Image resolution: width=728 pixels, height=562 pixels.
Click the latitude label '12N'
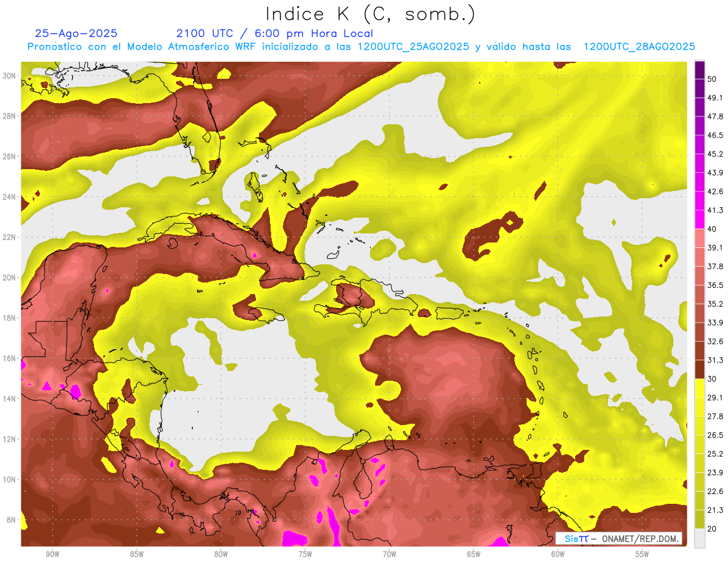(x=9, y=439)
